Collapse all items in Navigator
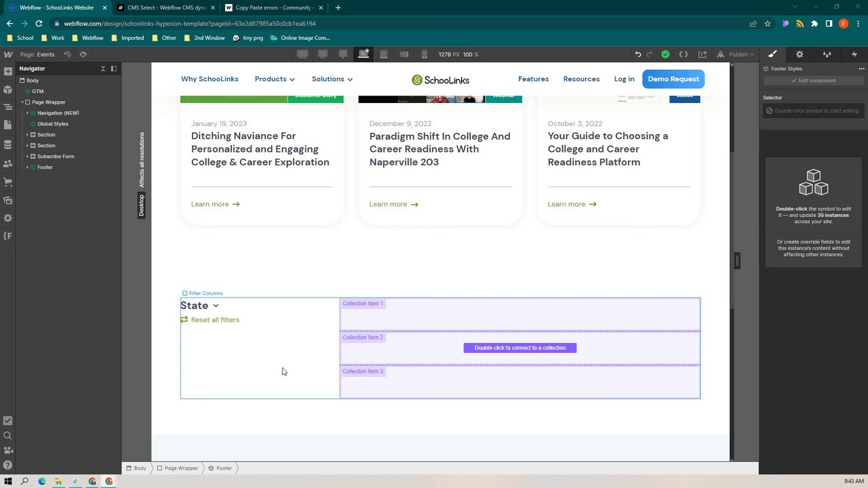 pyautogui.click(x=103, y=68)
